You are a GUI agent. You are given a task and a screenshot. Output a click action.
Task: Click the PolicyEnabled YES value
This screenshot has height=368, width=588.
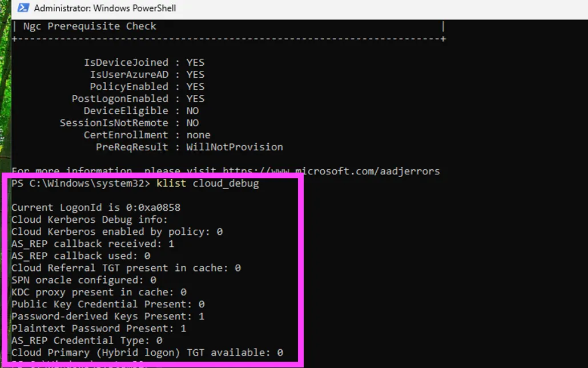(x=195, y=86)
